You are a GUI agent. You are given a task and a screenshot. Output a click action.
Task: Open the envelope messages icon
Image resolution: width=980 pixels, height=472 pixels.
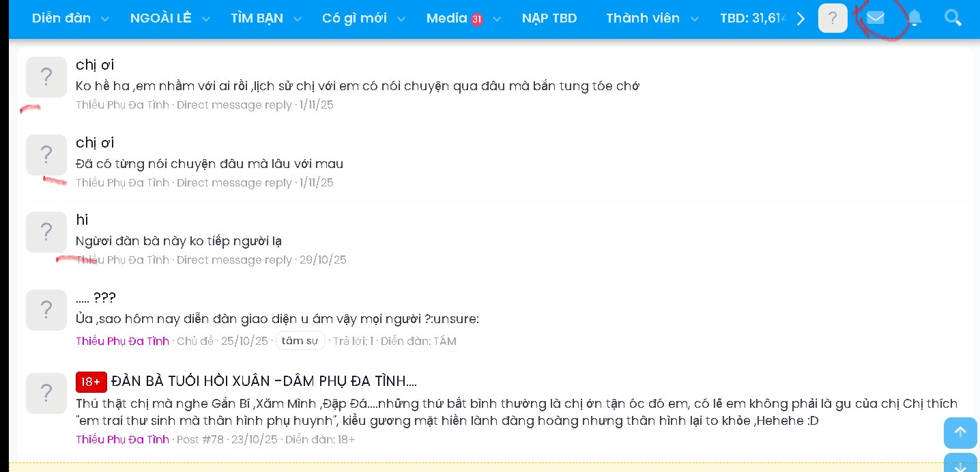pyautogui.click(x=876, y=18)
